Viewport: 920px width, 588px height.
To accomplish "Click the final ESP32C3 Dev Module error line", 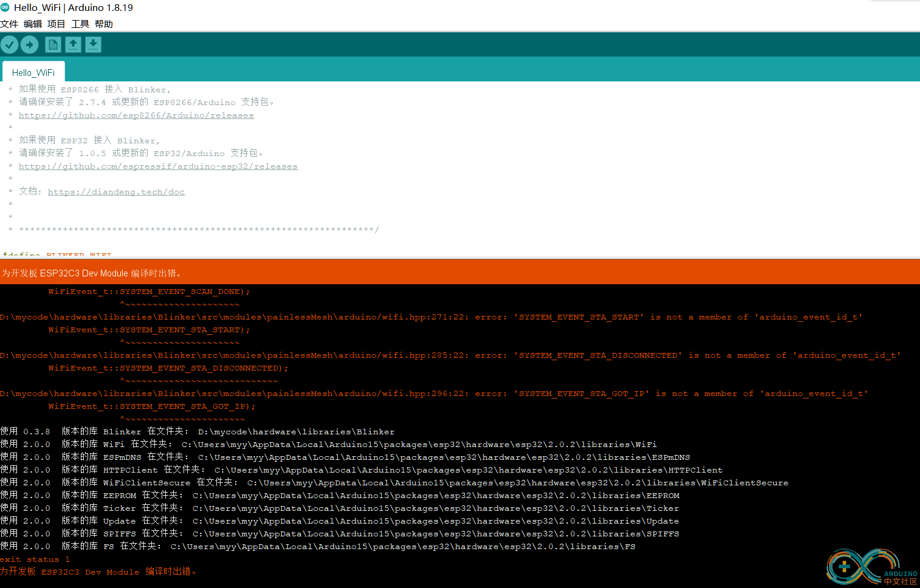I will (x=98, y=572).
